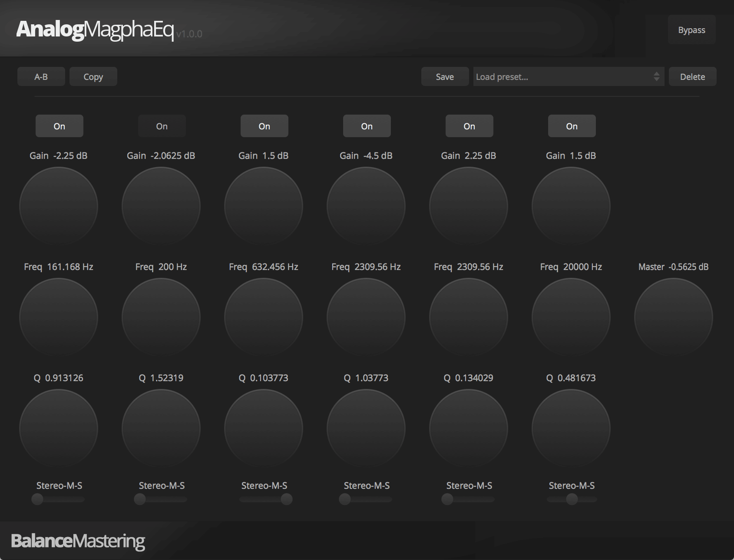Image resolution: width=734 pixels, height=560 pixels.
Task: Click the Freq knob below Gain 2.25 dB
Action: tap(469, 317)
